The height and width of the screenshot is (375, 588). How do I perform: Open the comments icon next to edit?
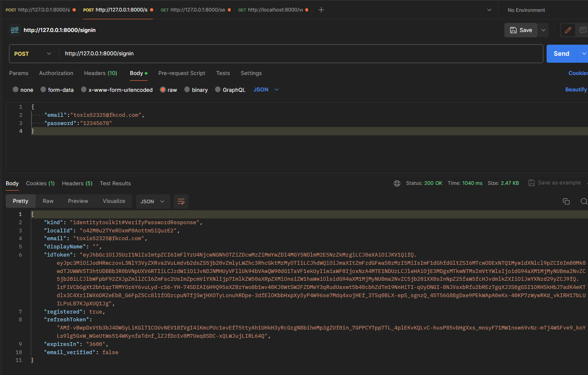[583, 30]
